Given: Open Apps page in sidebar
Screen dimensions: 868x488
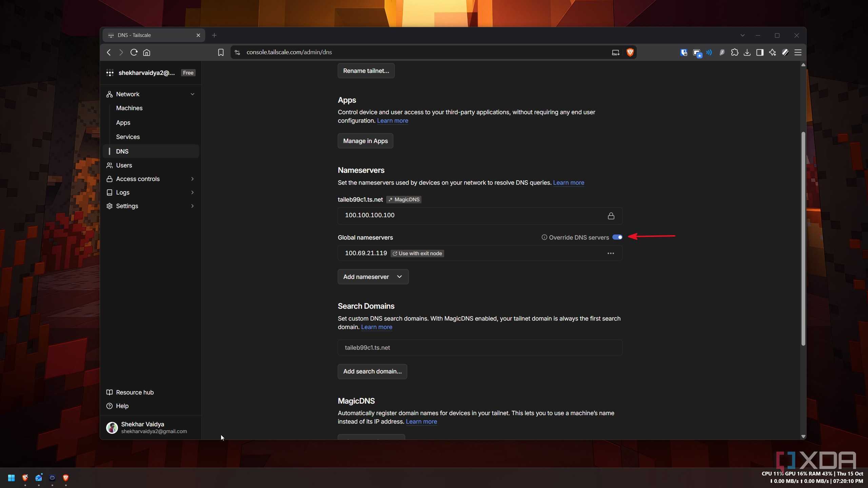Looking at the screenshot, I should [123, 122].
